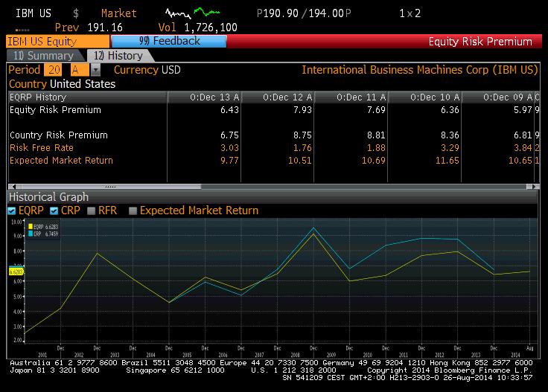Toggle the CRP series checkbox
548x392 pixels.
(54, 211)
